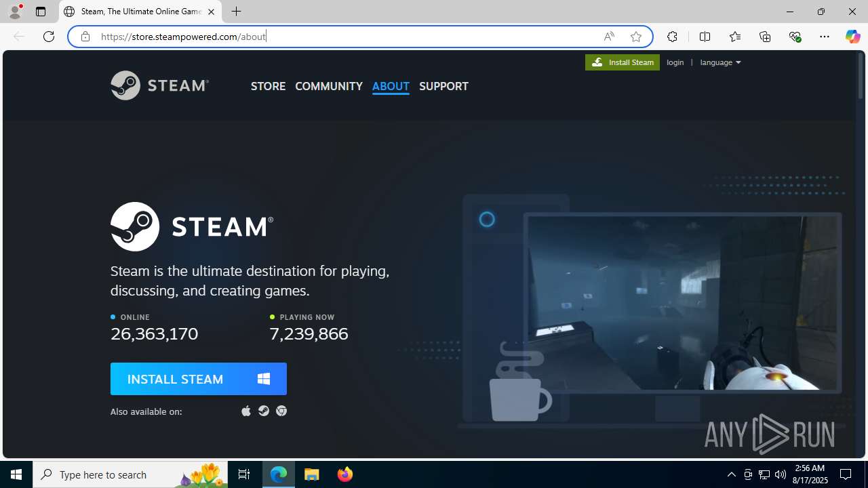
Task: Open the Tab actions menu
Action: coord(41,12)
